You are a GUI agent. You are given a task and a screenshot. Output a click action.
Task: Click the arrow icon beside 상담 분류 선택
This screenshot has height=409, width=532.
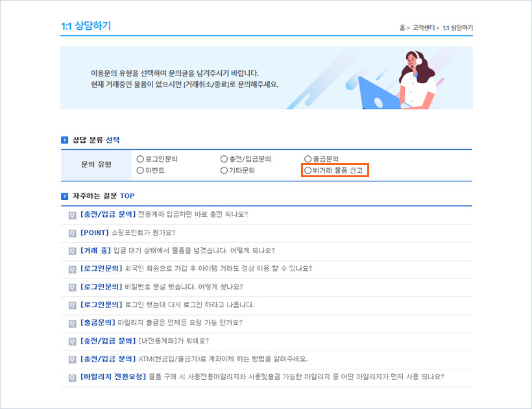[64, 140]
